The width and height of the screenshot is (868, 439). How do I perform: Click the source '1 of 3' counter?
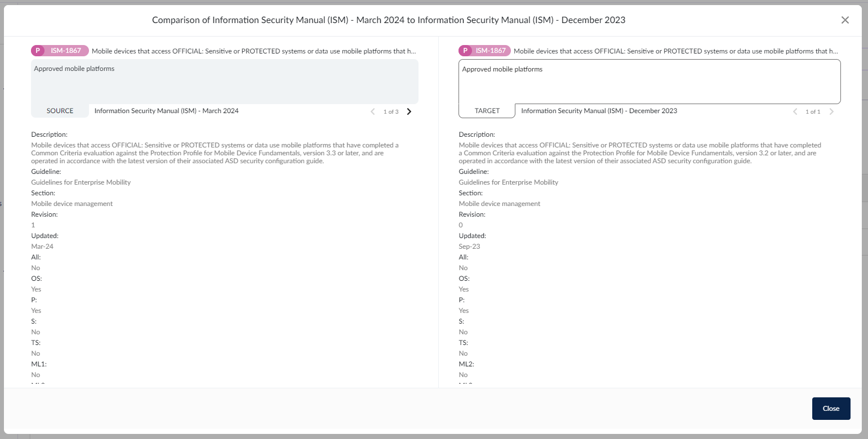pos(391,111)
